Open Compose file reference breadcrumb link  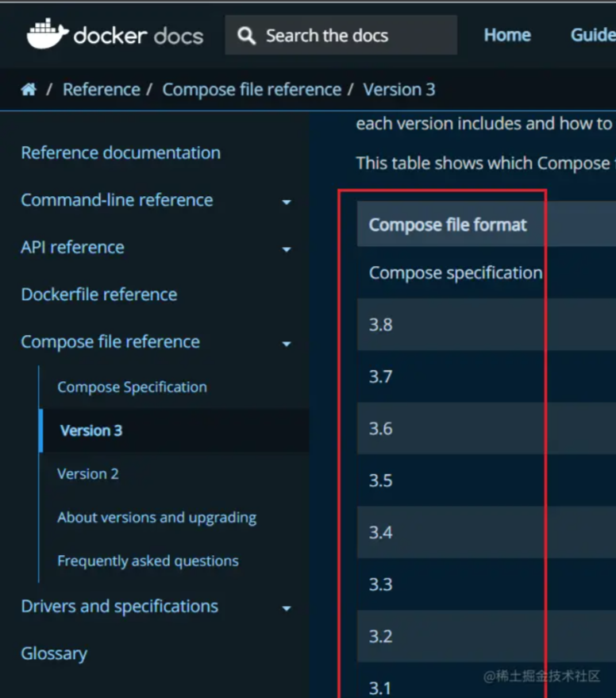pos(252,90)
